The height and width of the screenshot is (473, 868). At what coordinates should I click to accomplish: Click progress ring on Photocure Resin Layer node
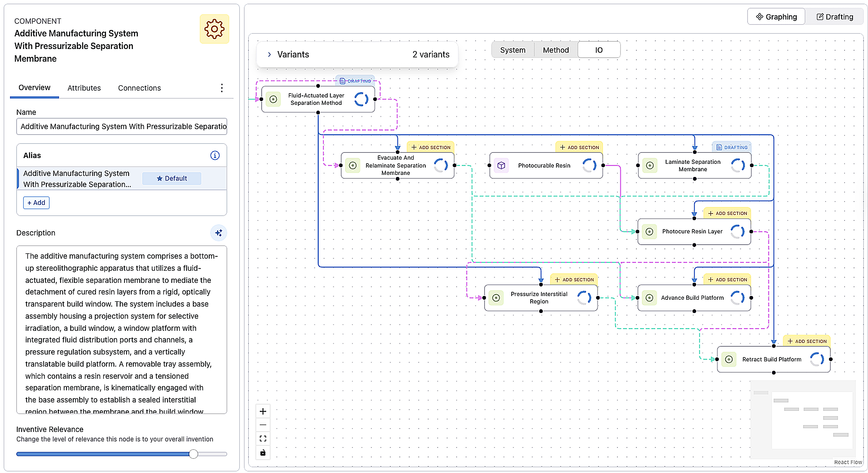tap(737, 231)
